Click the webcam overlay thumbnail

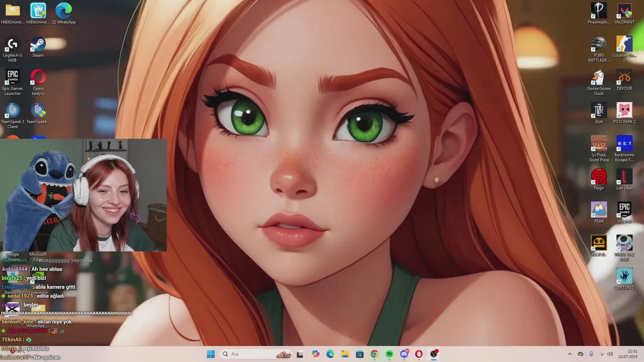tap(83, 195)
